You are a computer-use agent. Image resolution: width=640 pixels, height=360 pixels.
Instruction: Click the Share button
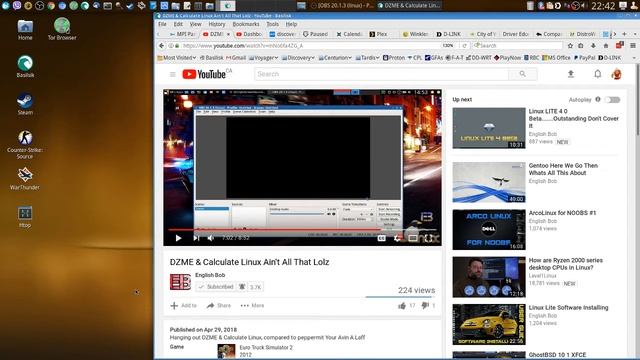219,305
